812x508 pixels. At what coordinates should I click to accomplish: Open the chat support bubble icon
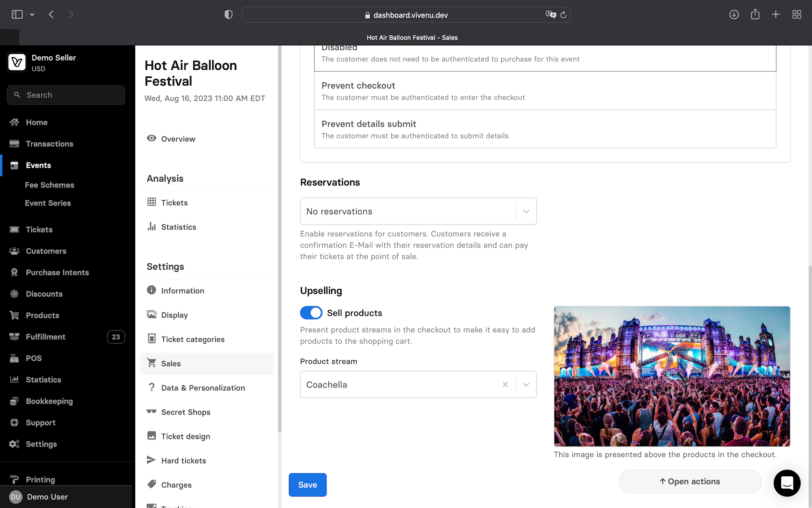tap(787, 483)
